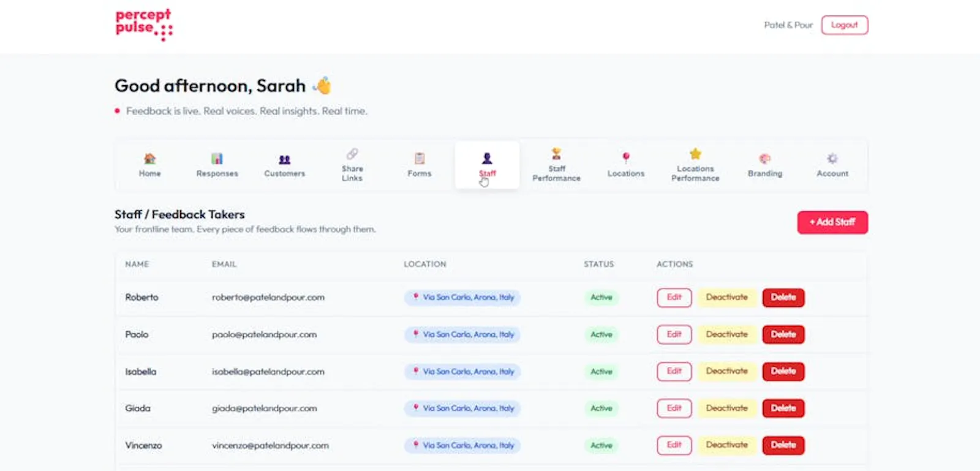Click the name Roberto in table

pos(141,298)
